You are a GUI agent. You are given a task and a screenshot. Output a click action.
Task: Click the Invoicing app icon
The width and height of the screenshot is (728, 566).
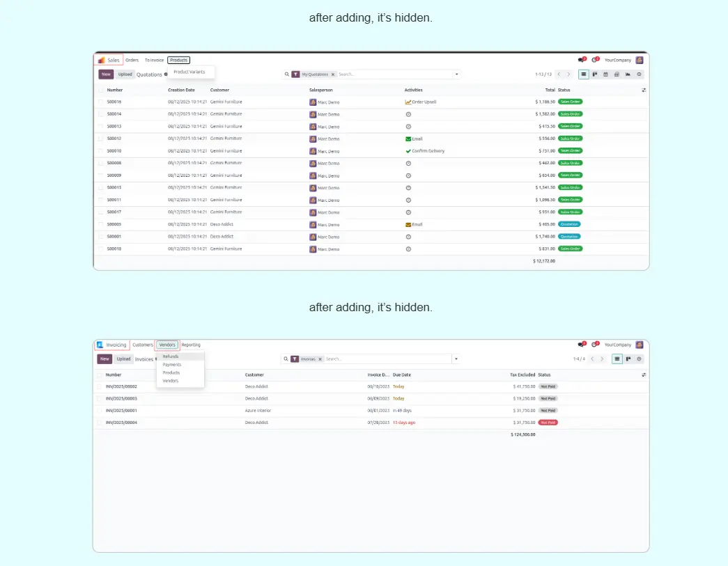[x=100, y=345]
